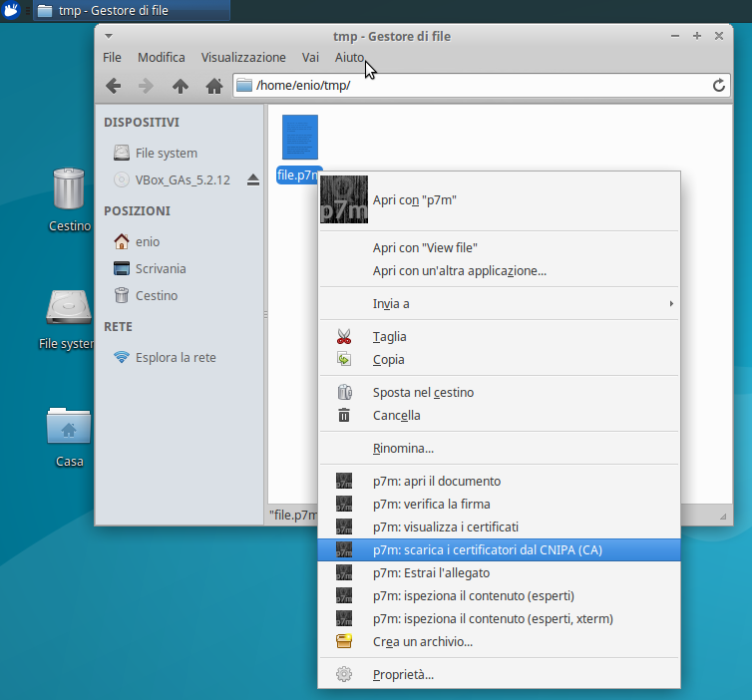Select the file.p7m document icon
Screen dimensions: 752x700
tap(299, 138)
